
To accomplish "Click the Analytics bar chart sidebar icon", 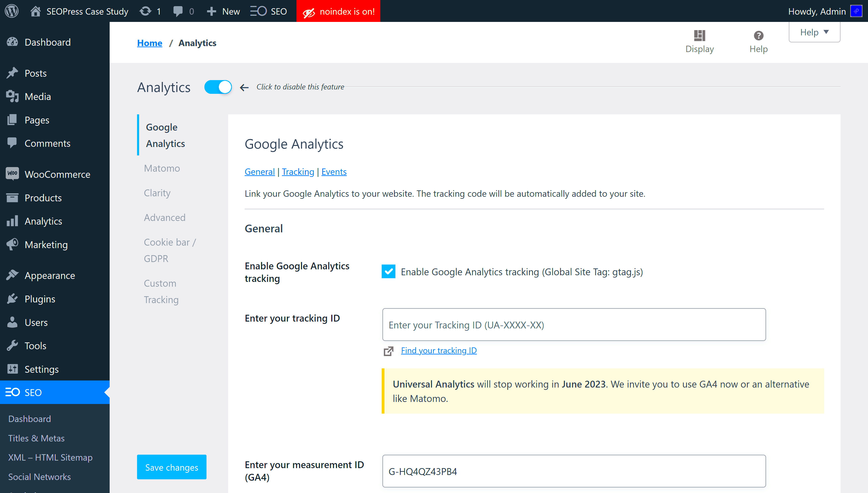I will click(x=12, y=221).
